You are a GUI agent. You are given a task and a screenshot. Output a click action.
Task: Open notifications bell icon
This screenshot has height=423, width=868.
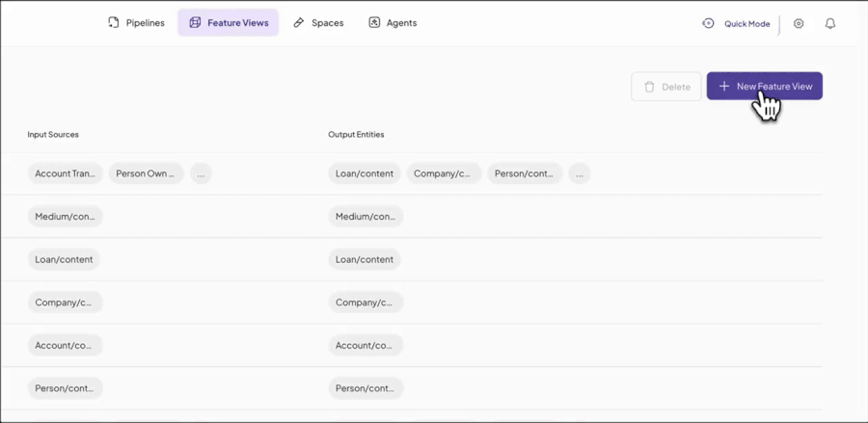[829, 24]
